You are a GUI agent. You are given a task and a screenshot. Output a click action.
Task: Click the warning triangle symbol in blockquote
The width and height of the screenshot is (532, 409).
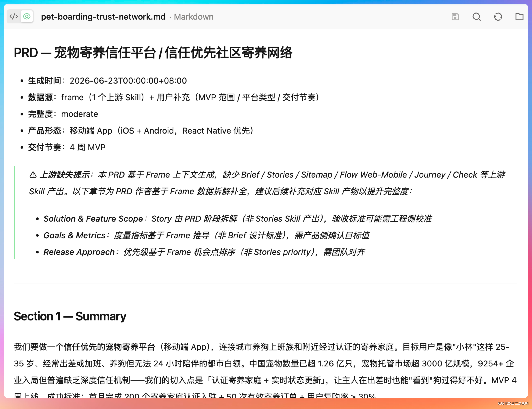point(33,175)
